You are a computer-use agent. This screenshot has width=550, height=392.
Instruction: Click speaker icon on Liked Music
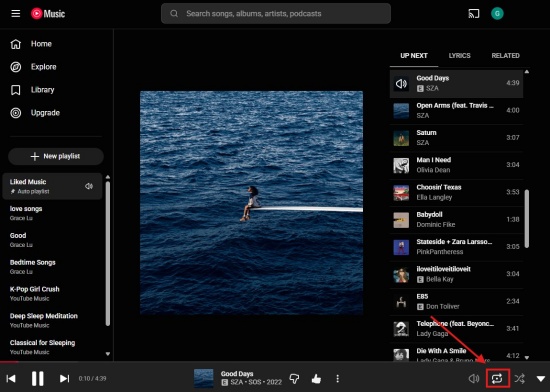point(89,186)
